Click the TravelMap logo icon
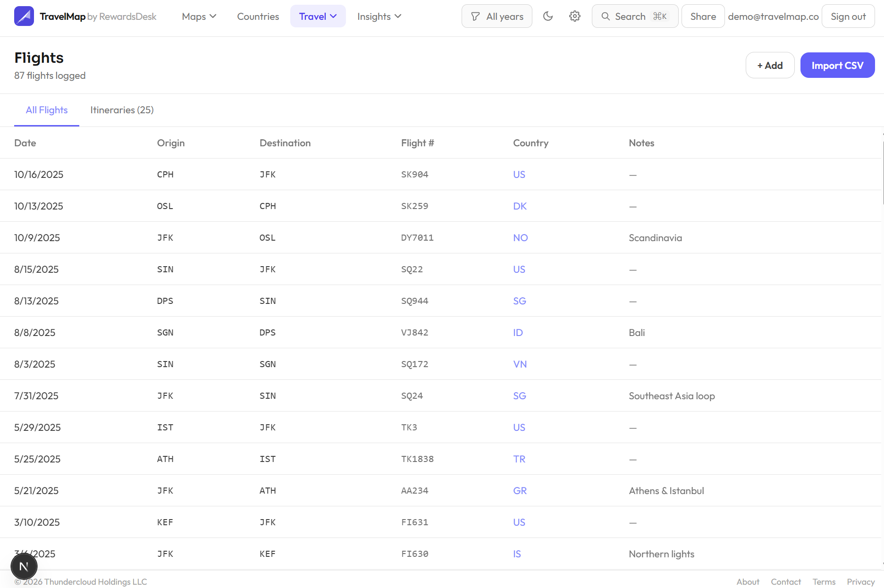This screenshot has height=588, width=884. click(24, 17)
